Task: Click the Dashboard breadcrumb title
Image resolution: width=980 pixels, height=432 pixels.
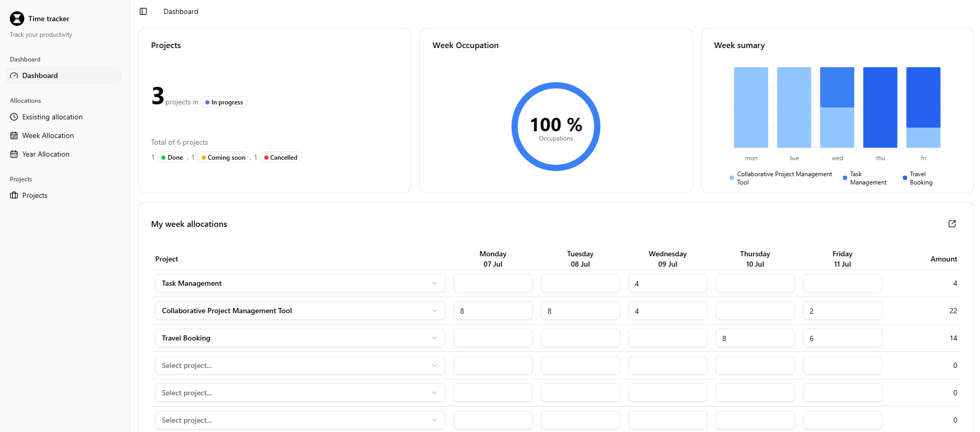Action: pyautogui.click(x=180, y=11)
